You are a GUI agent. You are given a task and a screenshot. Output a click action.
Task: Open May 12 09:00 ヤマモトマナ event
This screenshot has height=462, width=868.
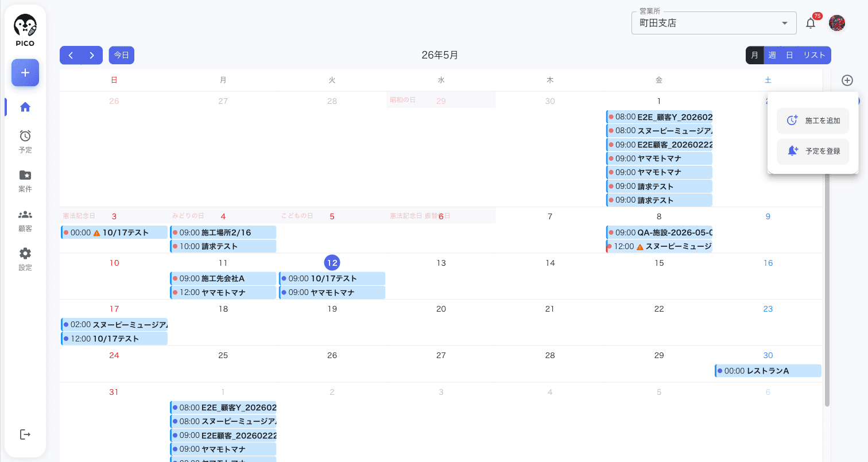332,292
